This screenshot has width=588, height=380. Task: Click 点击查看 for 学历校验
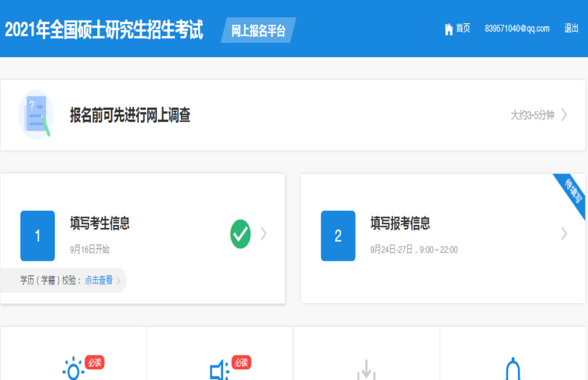point(98,280)
